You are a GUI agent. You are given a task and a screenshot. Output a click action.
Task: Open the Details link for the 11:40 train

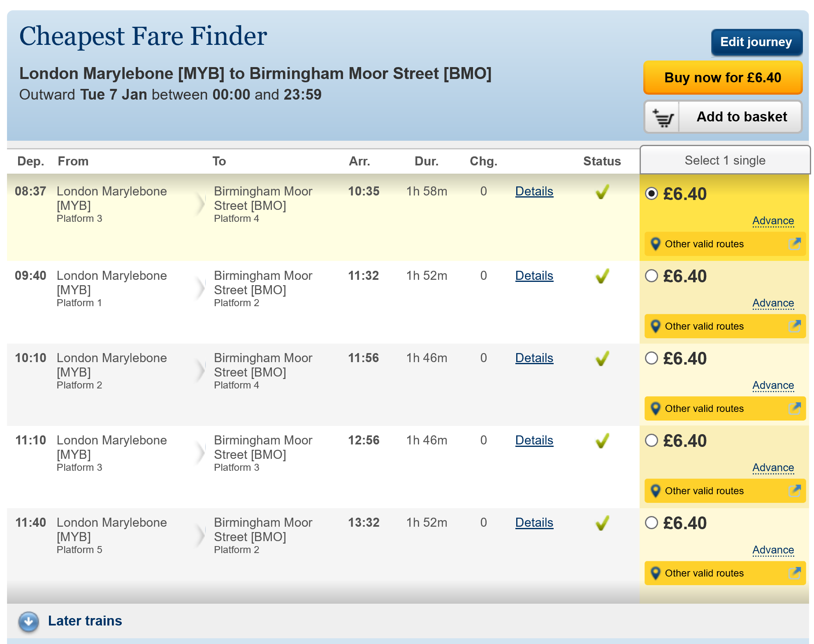(534, 523)
